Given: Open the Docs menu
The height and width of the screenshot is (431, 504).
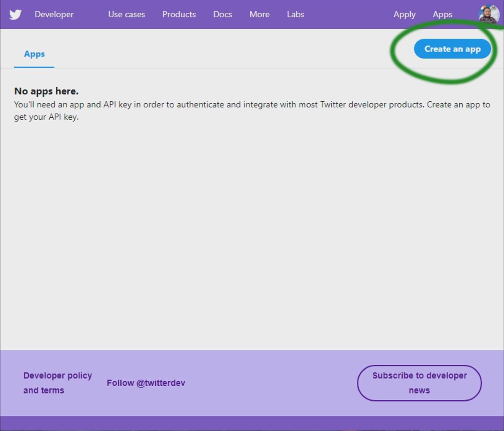Looking at the screenshot, I should 222,14.
